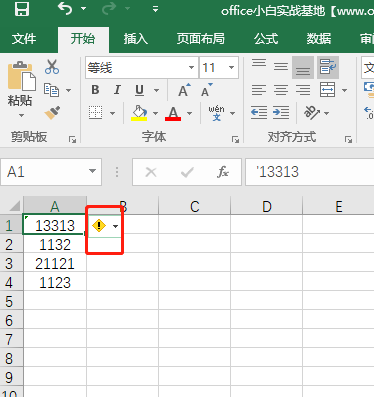Open the 剪贴板 clipboard dialog launcher
Viewport: 374px width, 397px height.
coord(72,139)
